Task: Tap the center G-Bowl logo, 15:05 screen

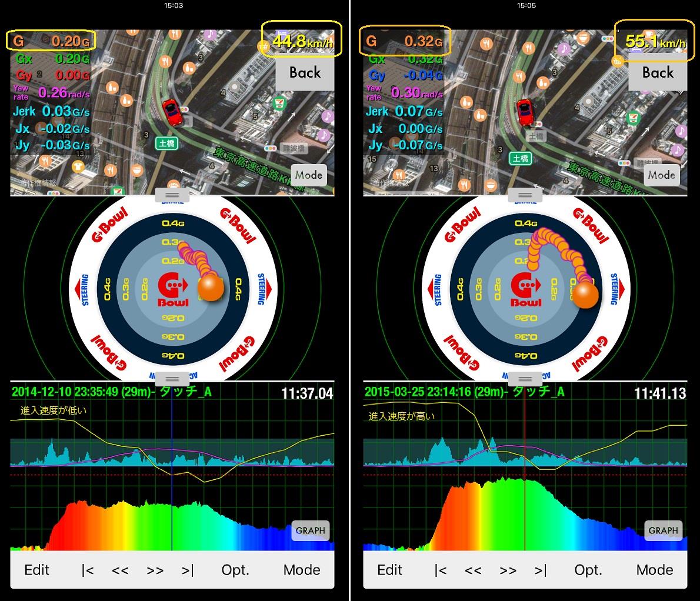Action: [x=526, y=290]
